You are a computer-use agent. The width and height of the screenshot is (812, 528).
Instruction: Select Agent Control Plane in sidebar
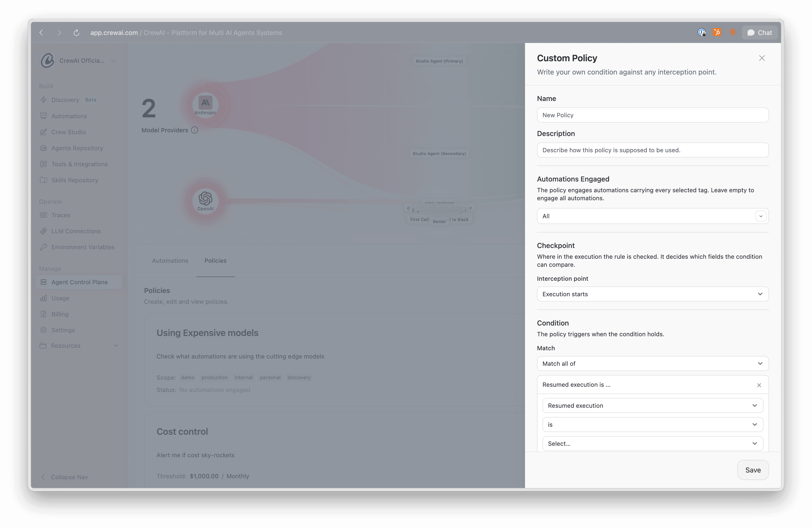coord(79,282)
